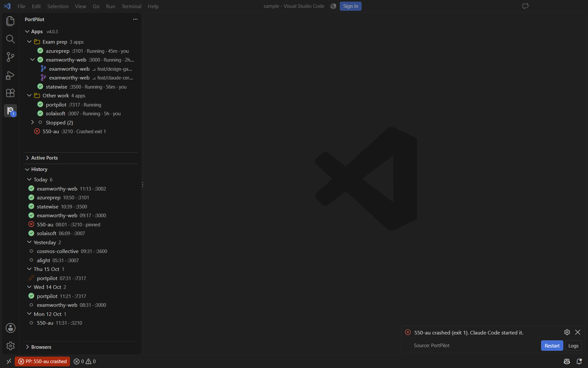Collapse the Wed 14 Oct history group
Viewport: 588px width, 368px height.
(29, 287)
